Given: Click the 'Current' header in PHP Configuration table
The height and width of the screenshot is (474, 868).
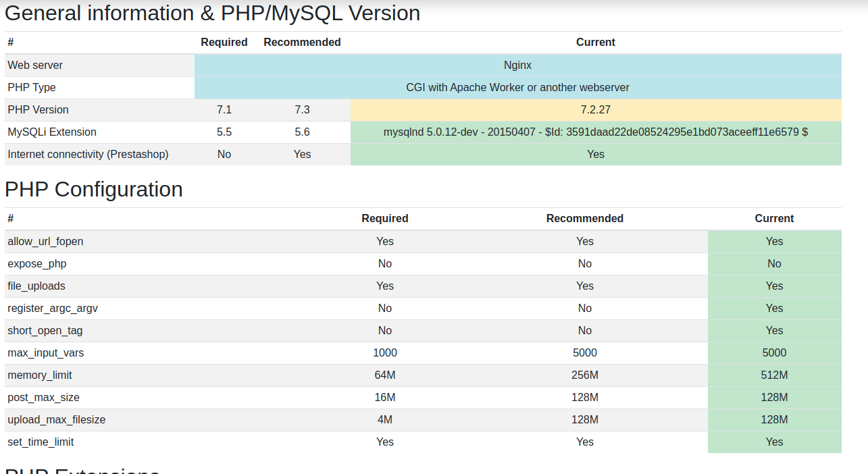Looking at the screenshot, I should pyautogui.click(x=774, y=219).
